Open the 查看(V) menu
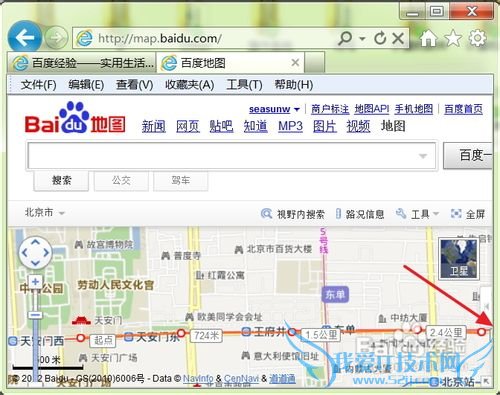 (x=134, y=85)
